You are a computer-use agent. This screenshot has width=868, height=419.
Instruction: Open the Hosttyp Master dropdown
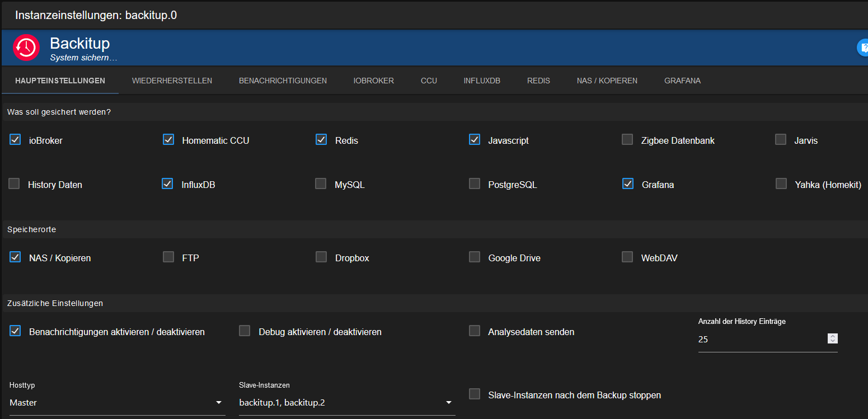(118, 403)
